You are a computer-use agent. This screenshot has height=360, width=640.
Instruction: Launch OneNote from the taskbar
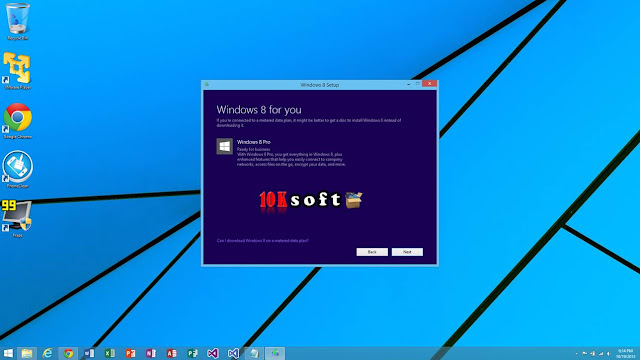click(x=151, y=353)
